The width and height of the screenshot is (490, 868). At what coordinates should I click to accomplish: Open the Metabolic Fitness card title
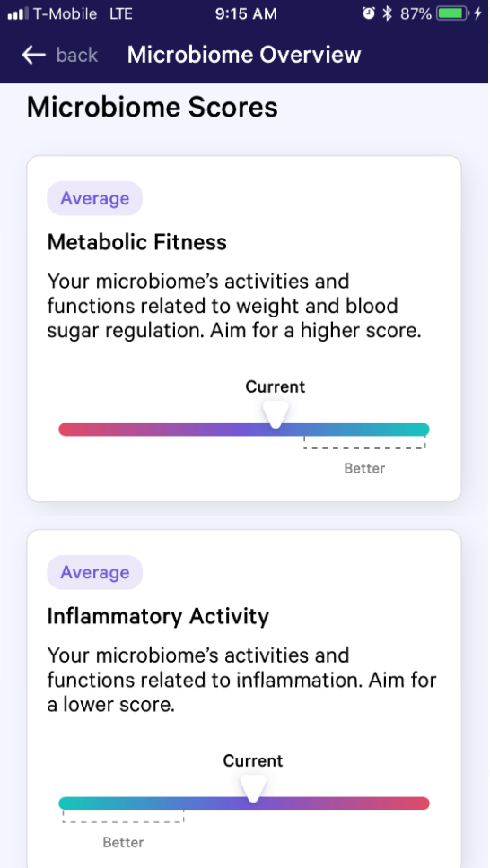(x=137, y=242)
